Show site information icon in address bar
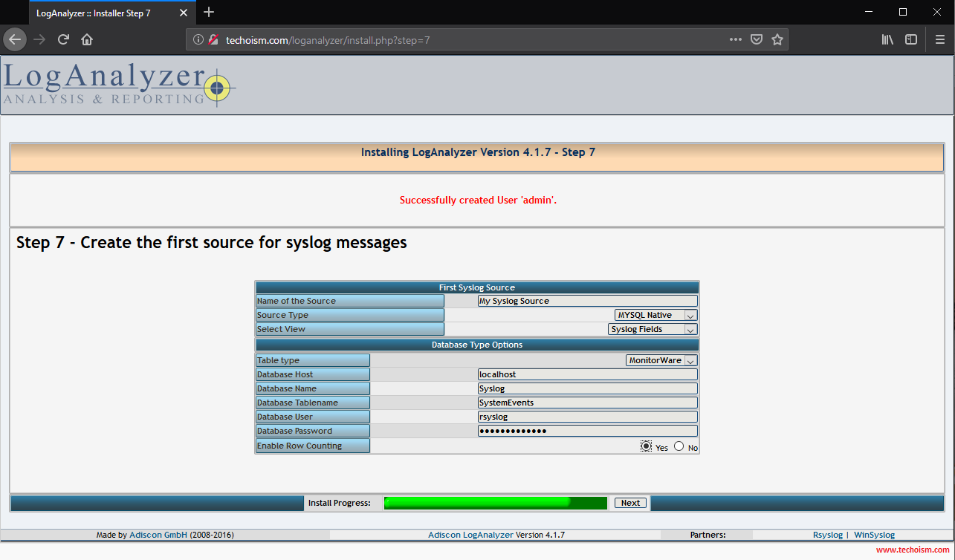 (198, 40)
